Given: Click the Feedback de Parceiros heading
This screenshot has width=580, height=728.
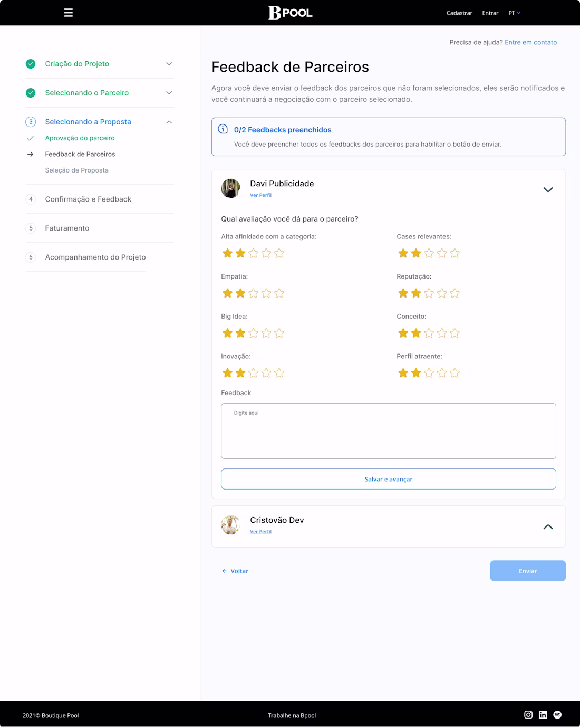Looking at the screenshot, I should tap(290, 67).
